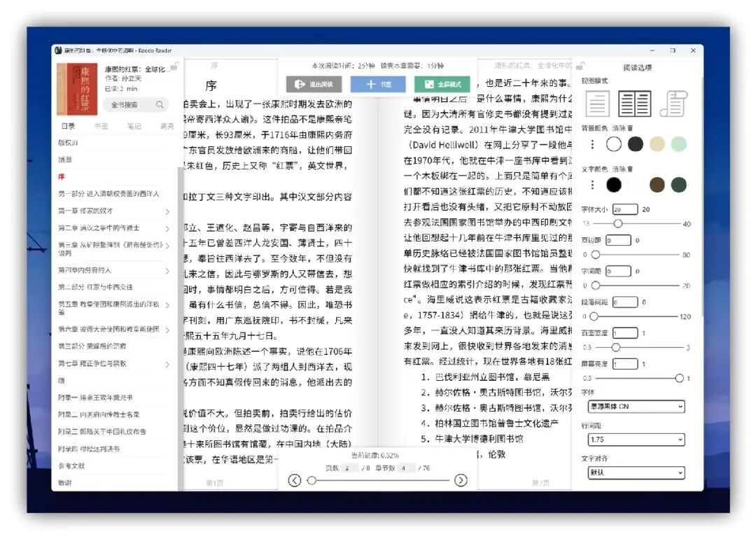
Task: Open 参考文献 in contents list
Action: tap(71, 465)
